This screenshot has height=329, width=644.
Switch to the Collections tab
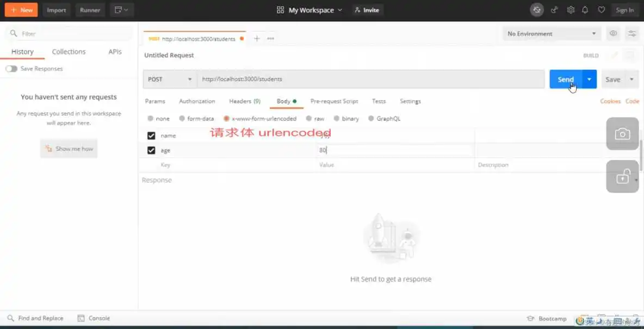[68, 52]
